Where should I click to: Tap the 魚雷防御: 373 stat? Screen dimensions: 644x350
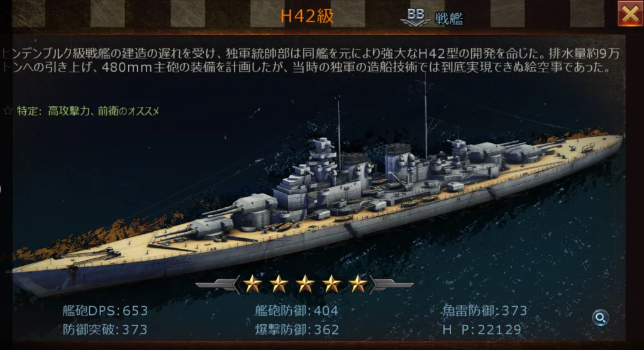click(485, 310)
